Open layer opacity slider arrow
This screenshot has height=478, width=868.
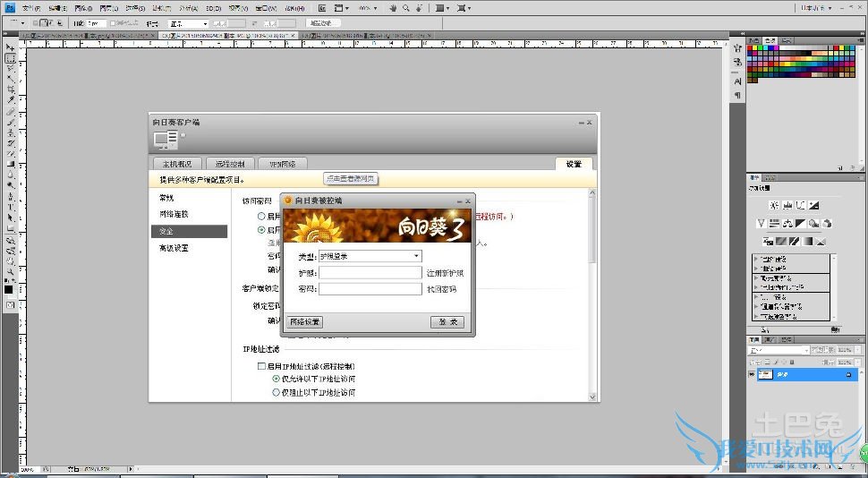(x=857, y=350)
